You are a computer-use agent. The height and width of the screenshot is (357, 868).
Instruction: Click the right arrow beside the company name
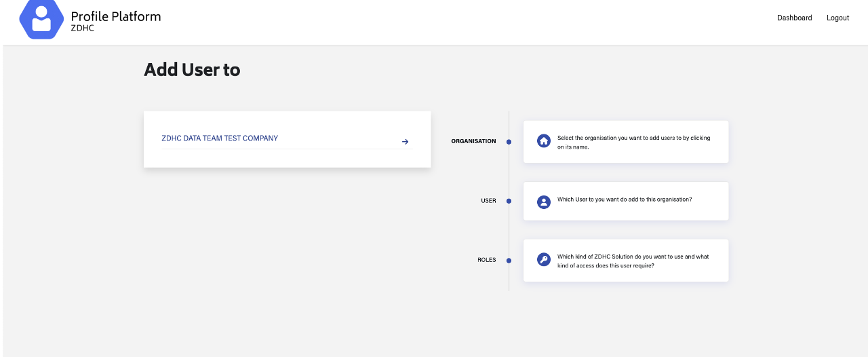click(x=405, y=142)
